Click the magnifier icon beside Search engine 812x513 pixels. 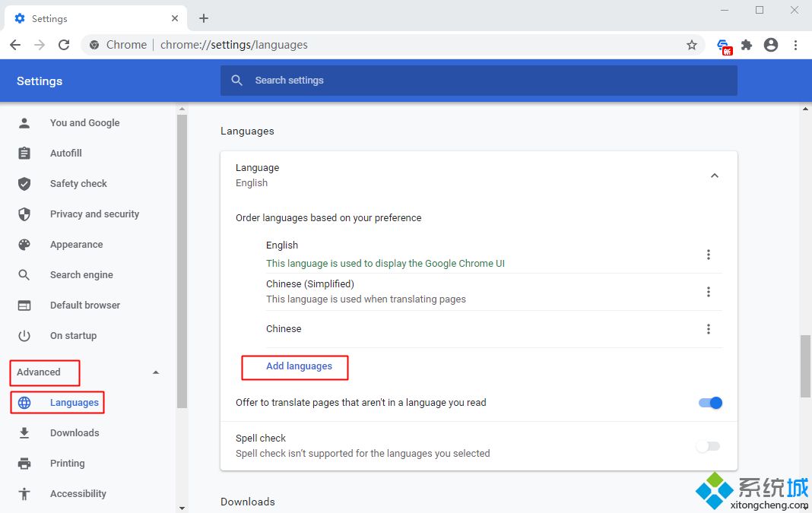pos(24,275)
